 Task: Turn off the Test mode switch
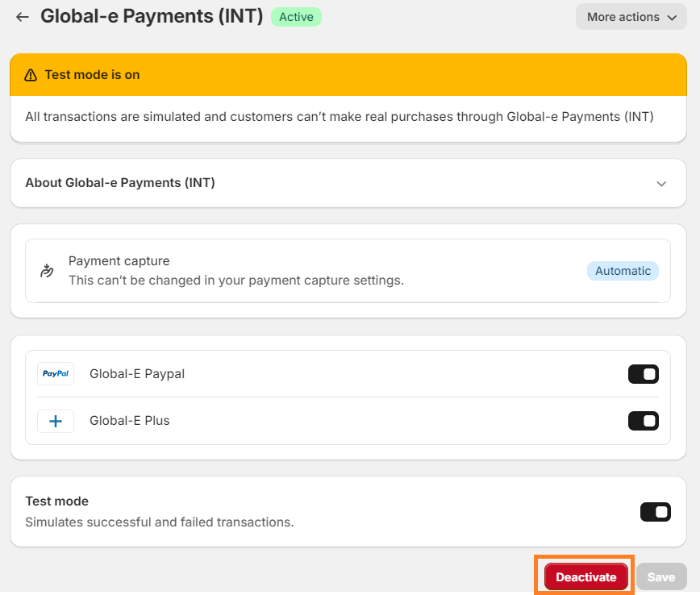[656, 512]
